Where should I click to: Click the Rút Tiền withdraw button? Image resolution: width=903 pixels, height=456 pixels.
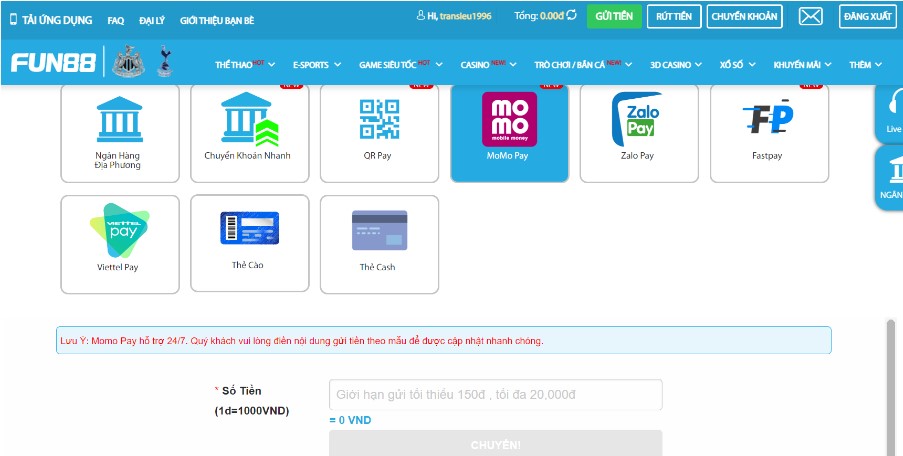click(x=674, y=16)
